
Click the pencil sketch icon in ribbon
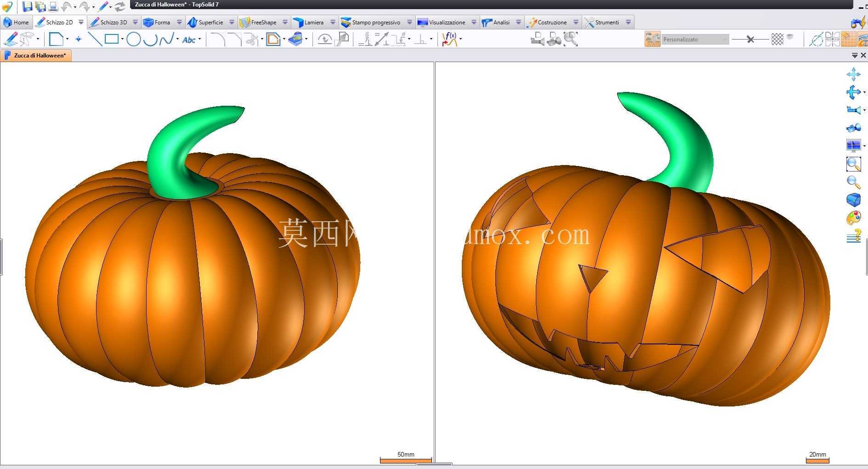pyautogui.click(x=11, y=39)
